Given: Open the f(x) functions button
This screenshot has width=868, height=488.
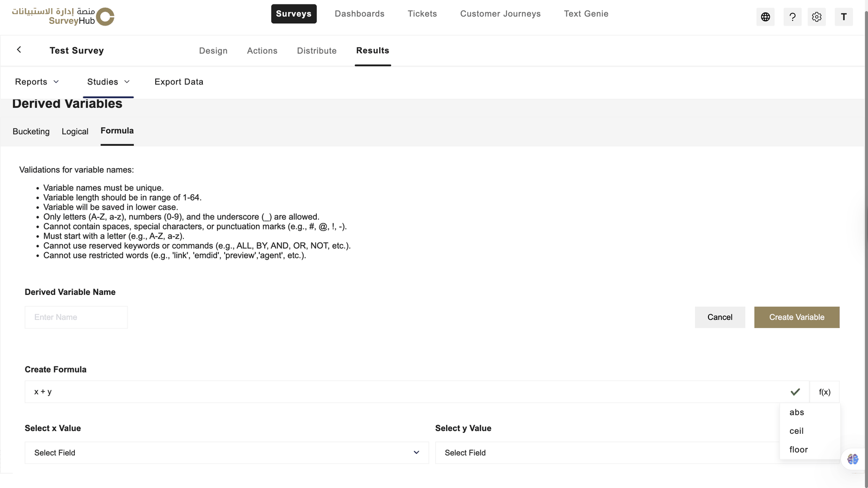Looking at the screenshot, I should (825, 391).
